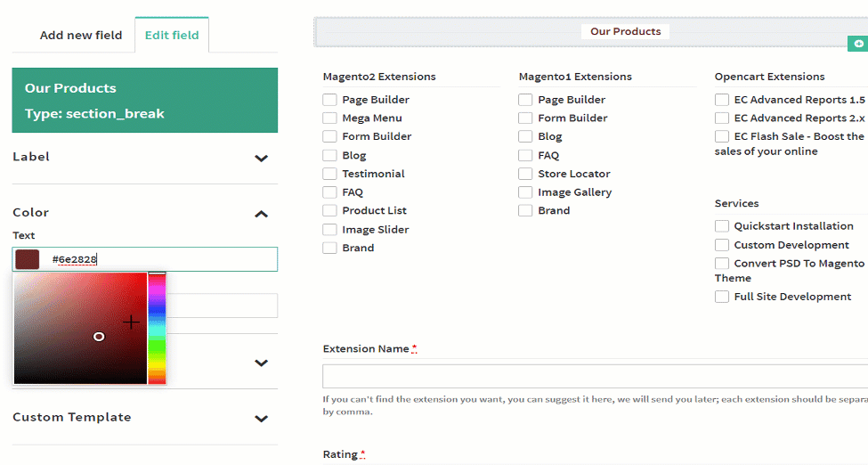Click the green plus icon on section bar
Viewport: 868px width, 465px height.
pyautogui.click(x=858, y=43)
